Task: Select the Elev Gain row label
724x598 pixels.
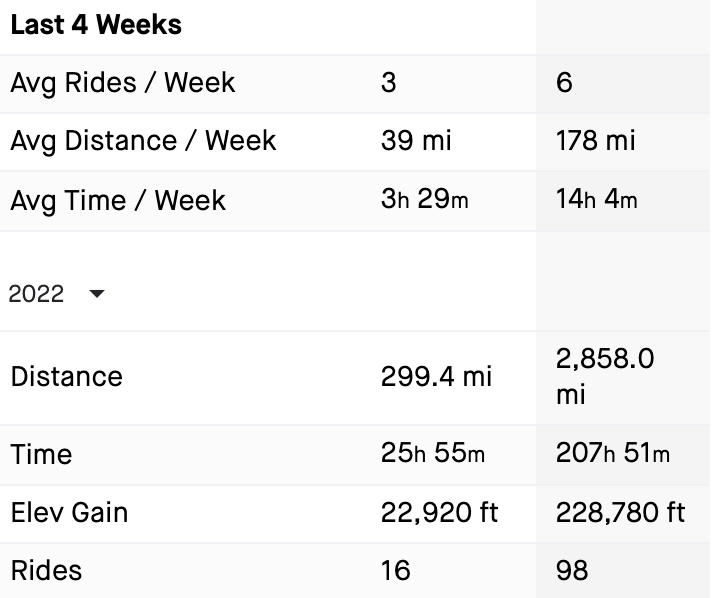Action: pos(69,513)
